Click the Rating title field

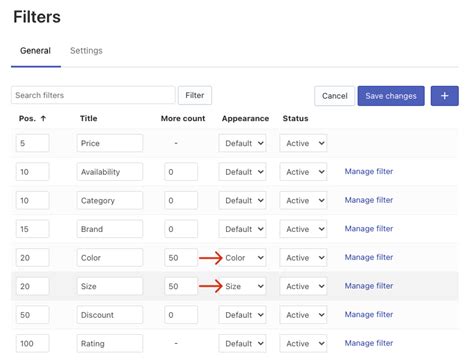point(110,344)
